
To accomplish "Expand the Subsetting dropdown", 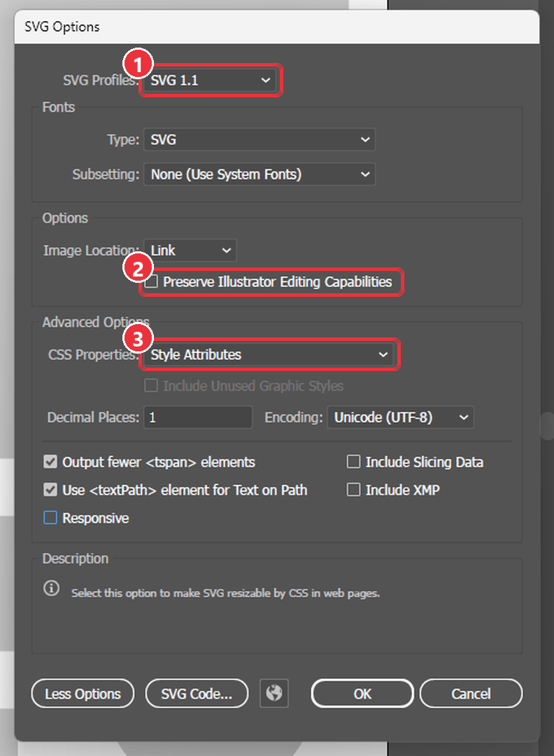I will point(260,174).
